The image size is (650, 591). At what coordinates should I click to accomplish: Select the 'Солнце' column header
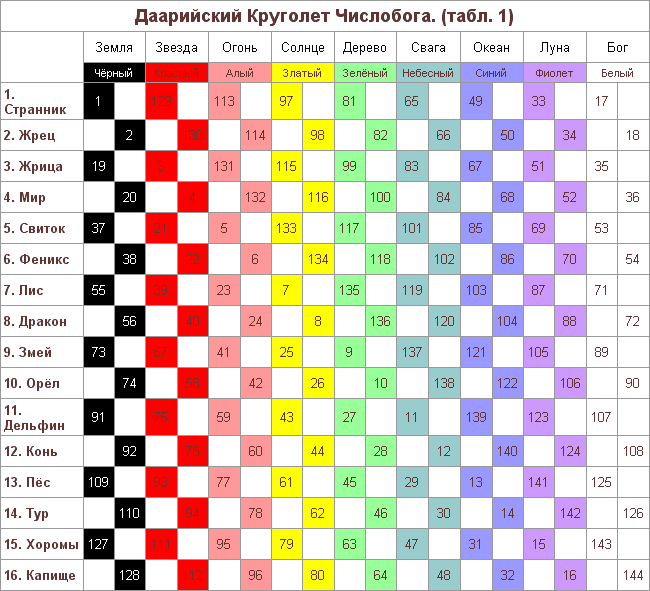[x=303, y=47]
